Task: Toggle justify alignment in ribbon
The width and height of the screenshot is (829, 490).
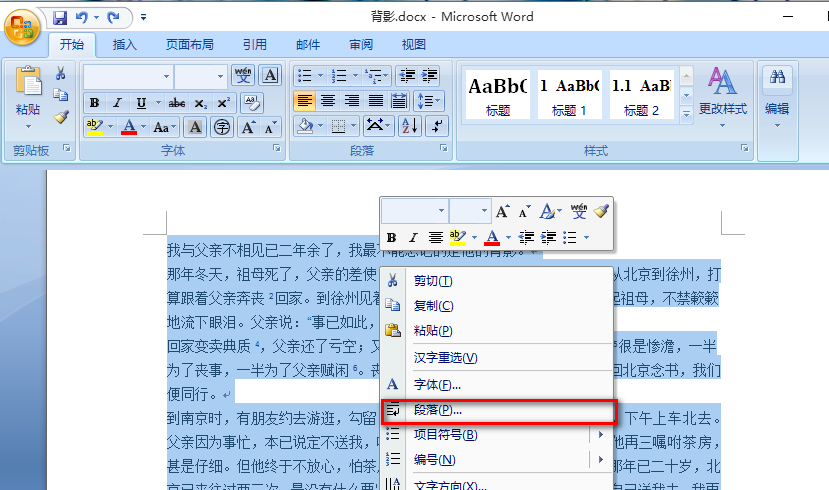Action: tap(375, 100)
